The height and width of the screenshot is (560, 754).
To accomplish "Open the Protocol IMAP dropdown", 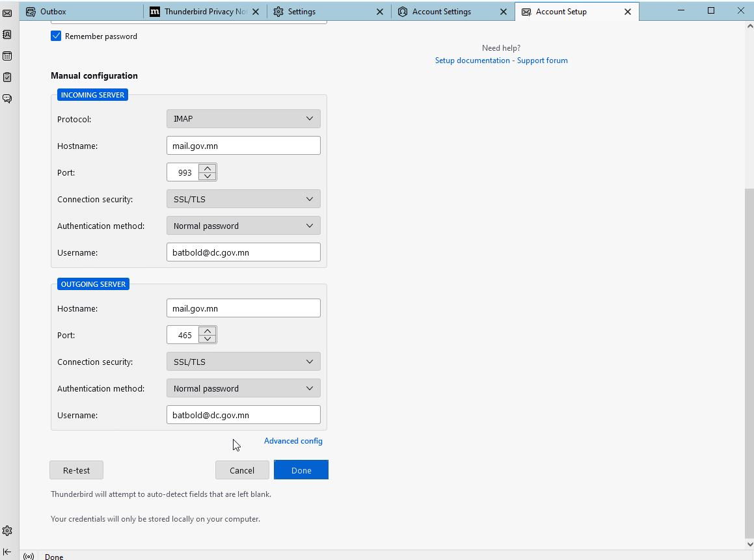I will [243, 119].
